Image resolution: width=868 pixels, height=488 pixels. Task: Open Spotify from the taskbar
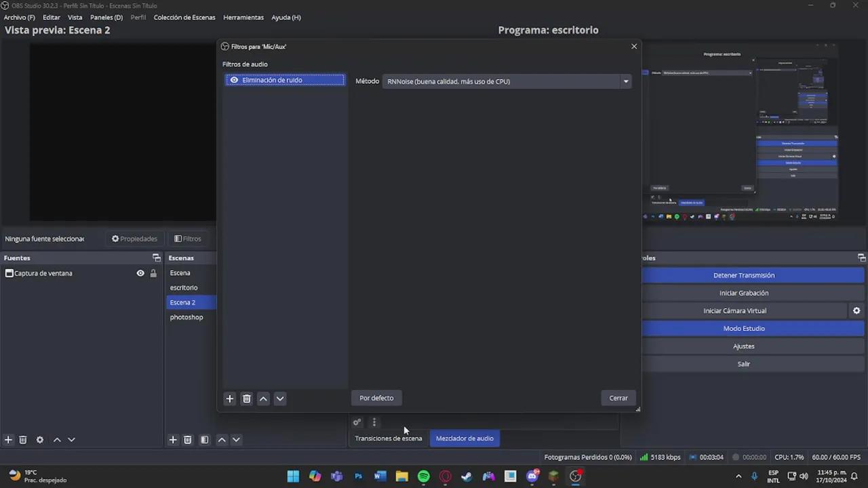click(424, 476)
